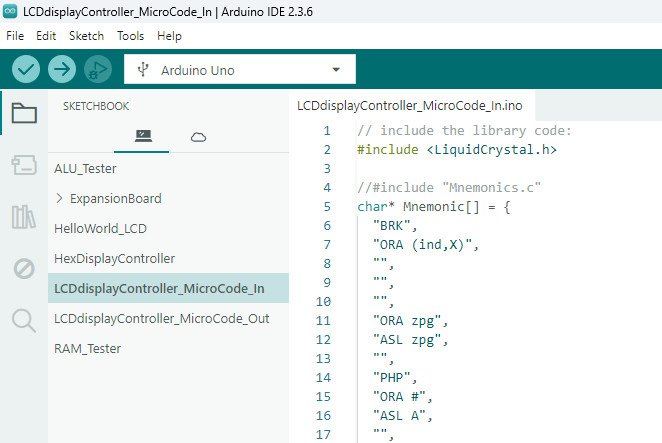Click the line 2 LiquidCrystal include statement
The width and height of the screenshot is (662, 443).
[x=456, y=149]
